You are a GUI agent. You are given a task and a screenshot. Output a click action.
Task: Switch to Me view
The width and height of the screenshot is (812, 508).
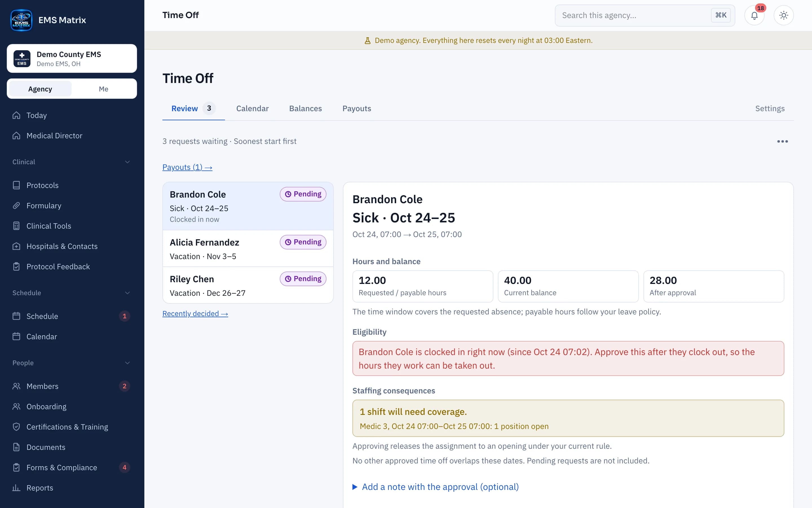pyautogui.click(x=103, y=89)
